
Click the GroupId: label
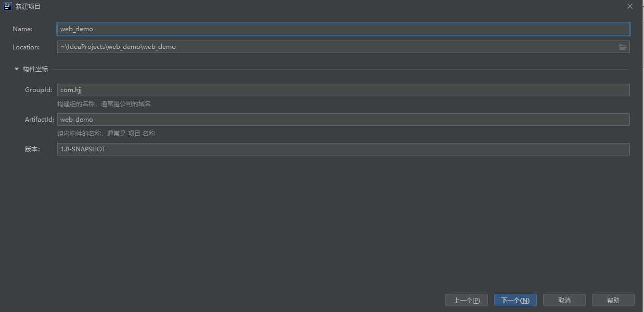pyautogui.click(x=38, y=90)
